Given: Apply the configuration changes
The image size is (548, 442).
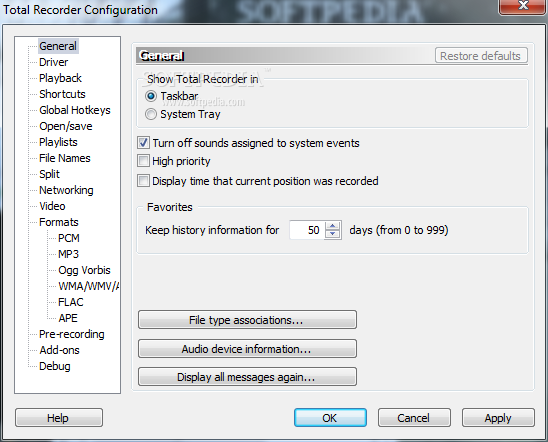Looking at the screenshot, I should point(498,418).
